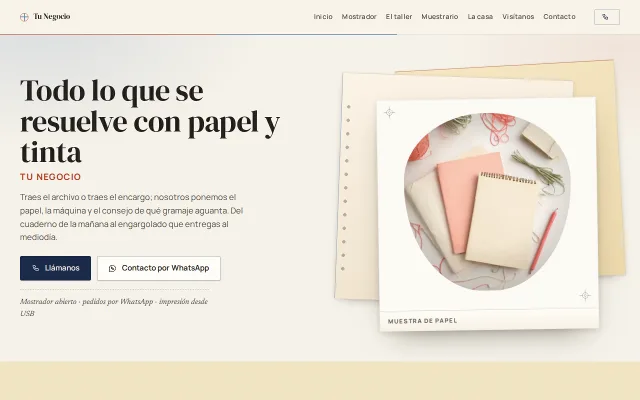Click the Tu Negocio logo icon
Screen dimensions: 640x400
click(24, 17)
